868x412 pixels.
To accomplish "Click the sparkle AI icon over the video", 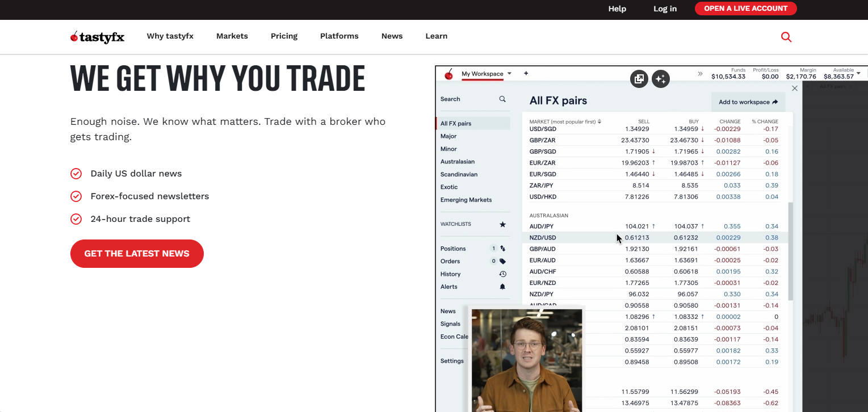I will click(x=661, y=79).
